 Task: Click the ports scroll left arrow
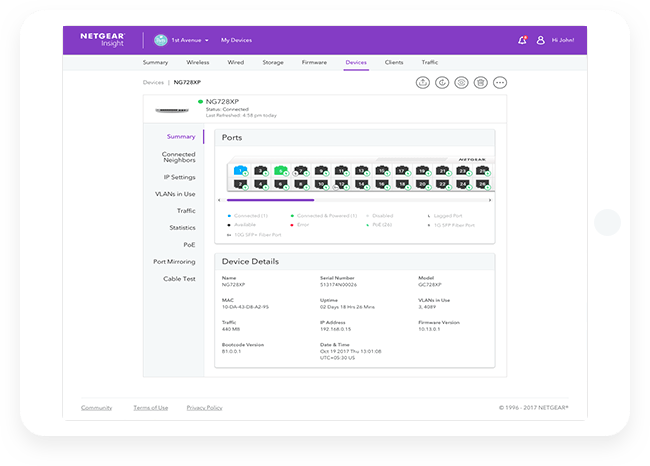pos(220,200)
